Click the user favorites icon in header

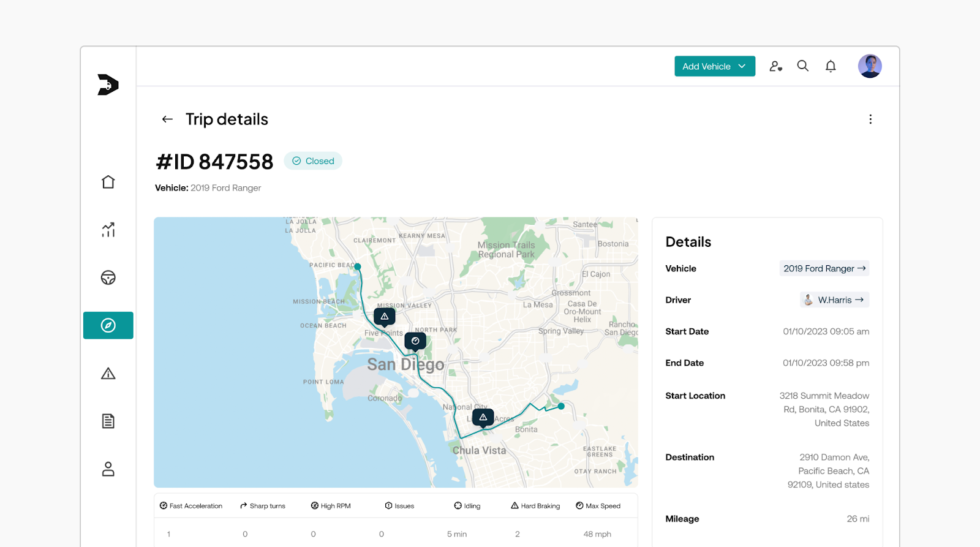776,66
